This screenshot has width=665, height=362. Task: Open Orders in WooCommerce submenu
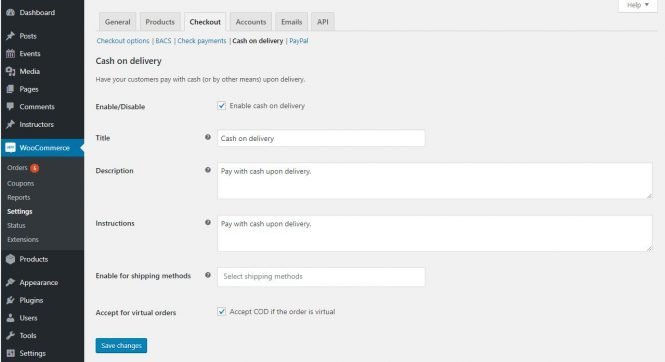[17, 168]
